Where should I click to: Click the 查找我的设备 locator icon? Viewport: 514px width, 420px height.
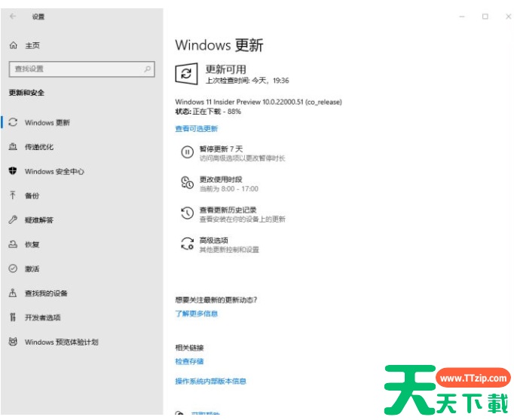[13, 293]
